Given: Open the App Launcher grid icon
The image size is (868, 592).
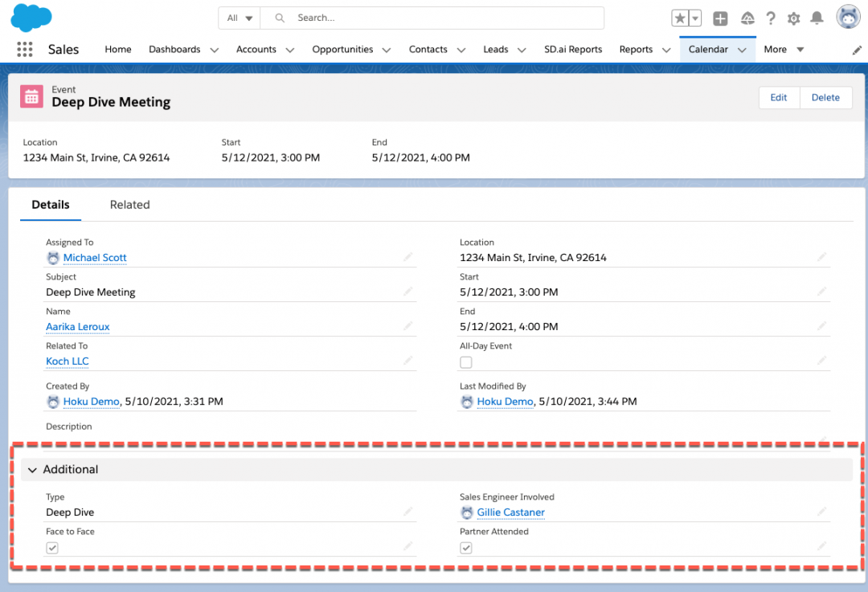Looking at the screenshot, I should click(x=24, y=49).
